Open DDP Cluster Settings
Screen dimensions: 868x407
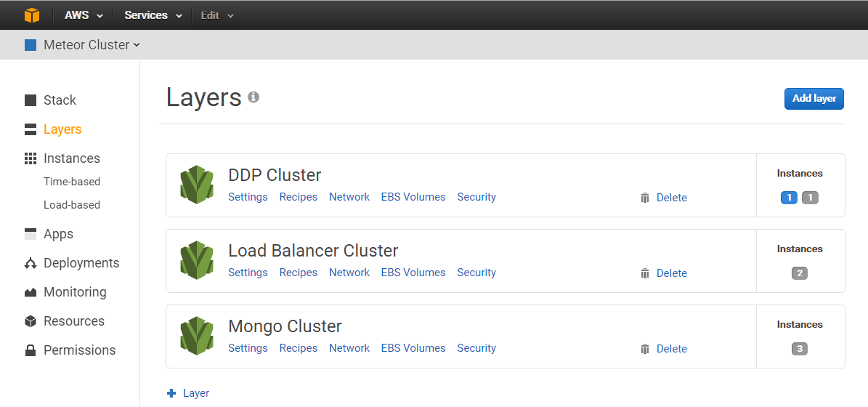click(x=248, y=197)
